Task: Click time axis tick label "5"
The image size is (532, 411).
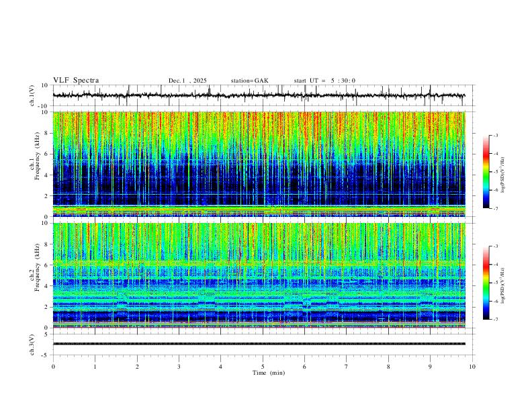Action: [x=263, y=367]
